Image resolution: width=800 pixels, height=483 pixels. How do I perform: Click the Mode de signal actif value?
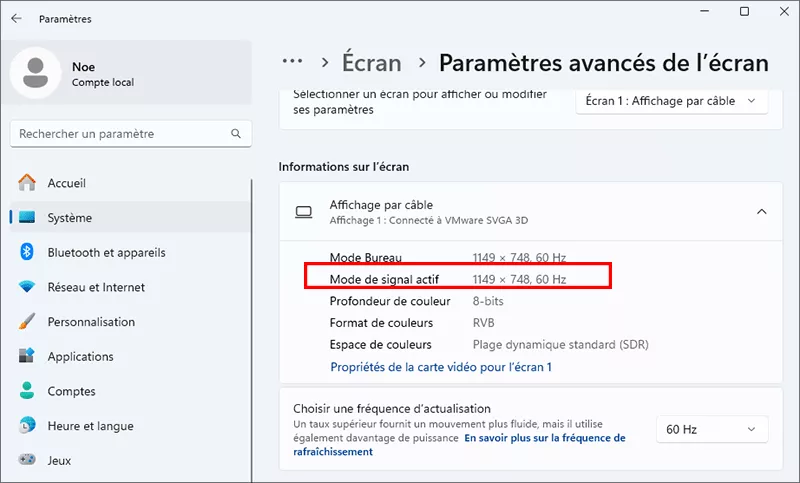click(x=519, y=279)
